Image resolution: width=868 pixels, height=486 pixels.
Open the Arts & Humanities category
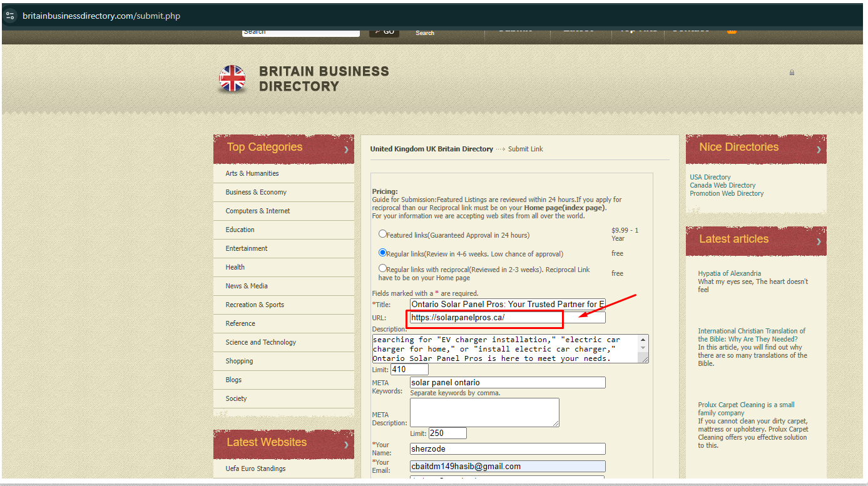click(252, 173)
